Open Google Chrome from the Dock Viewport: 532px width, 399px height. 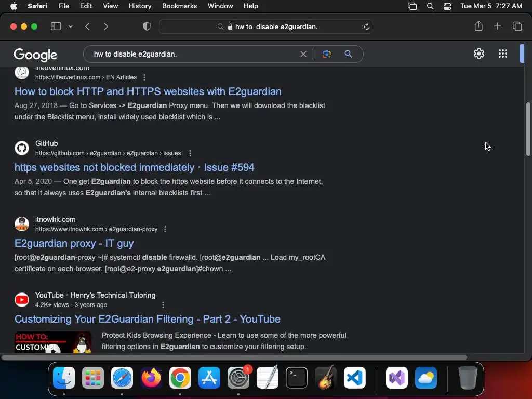click(180, 378)
